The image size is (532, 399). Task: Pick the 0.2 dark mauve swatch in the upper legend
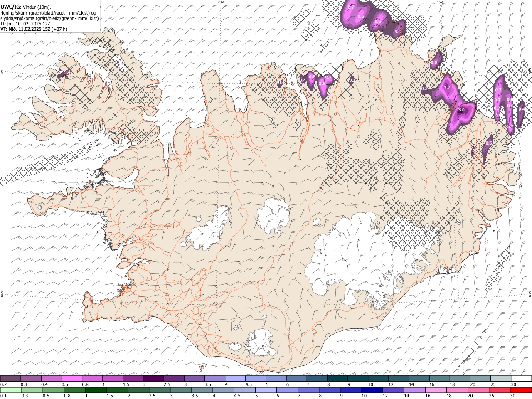click(10, 378)
